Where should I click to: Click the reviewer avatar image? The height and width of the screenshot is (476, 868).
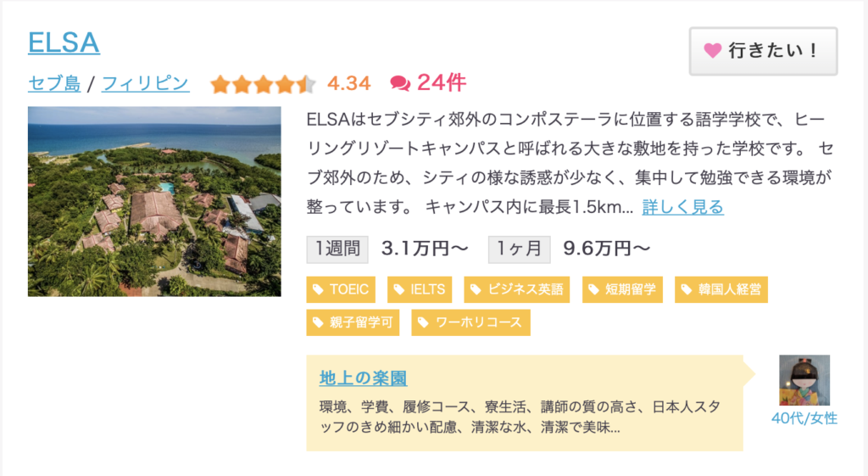804,380
